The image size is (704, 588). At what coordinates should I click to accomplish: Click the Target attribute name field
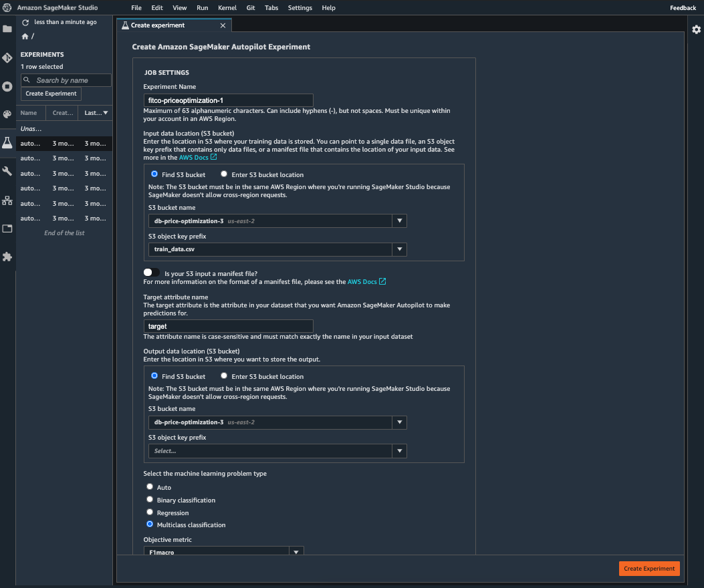click(x=228, y=326)
